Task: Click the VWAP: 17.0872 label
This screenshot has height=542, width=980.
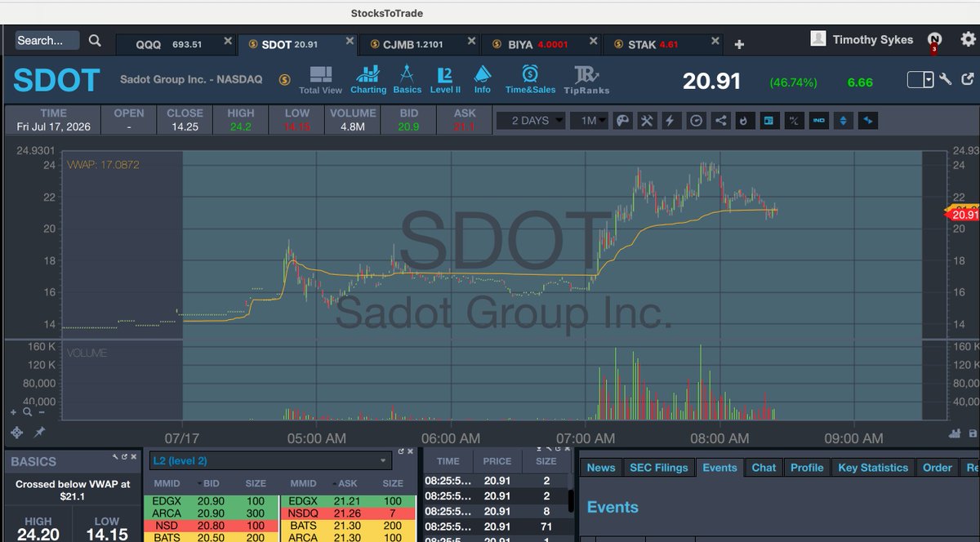Action: (103, 165)
